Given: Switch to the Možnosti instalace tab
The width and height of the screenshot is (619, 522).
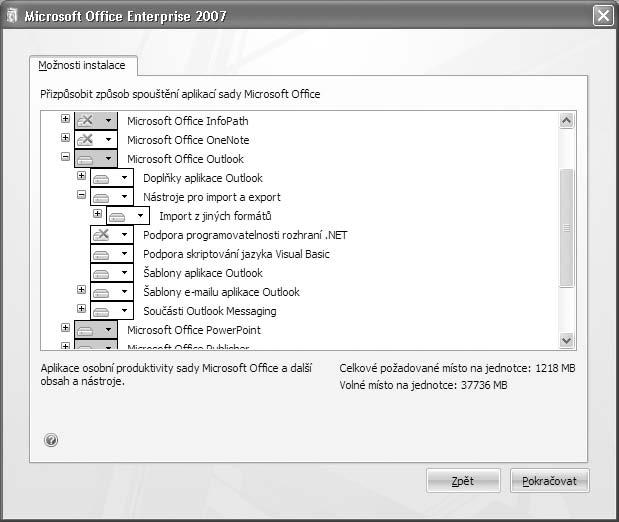Looking at the screenshot, I should pyautogui.click(x=83, y=66).
